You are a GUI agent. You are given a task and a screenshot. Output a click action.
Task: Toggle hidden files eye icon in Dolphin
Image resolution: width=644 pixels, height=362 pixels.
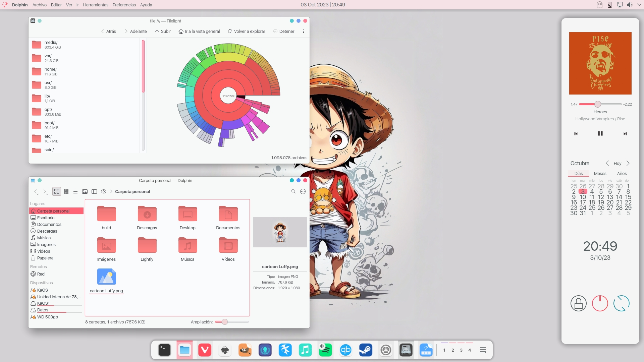coord(104,191)
